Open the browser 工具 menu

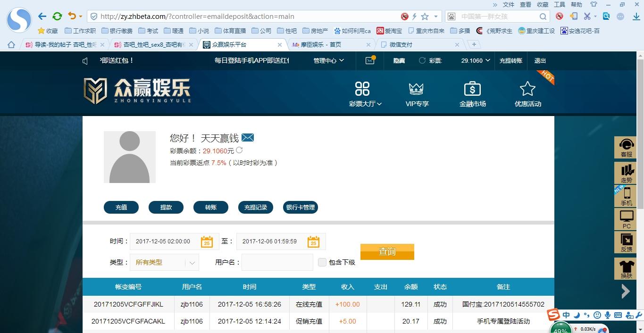click(559, 4)
